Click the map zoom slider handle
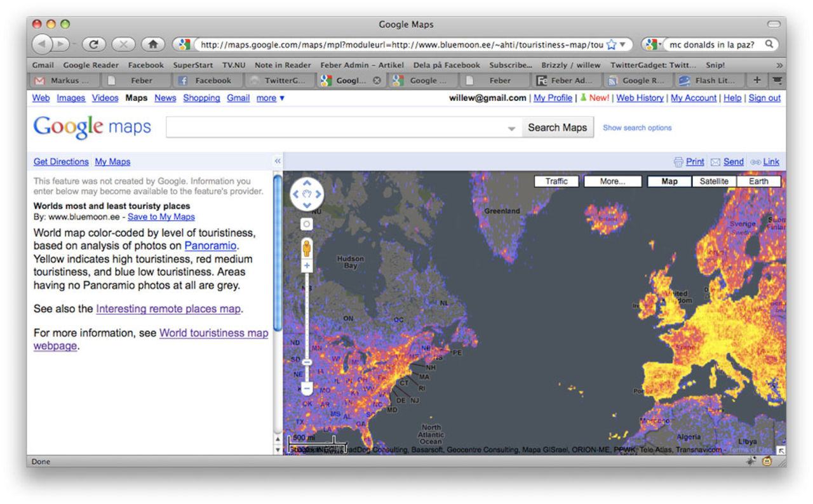 pyautogui.click(x=307, y=362)
